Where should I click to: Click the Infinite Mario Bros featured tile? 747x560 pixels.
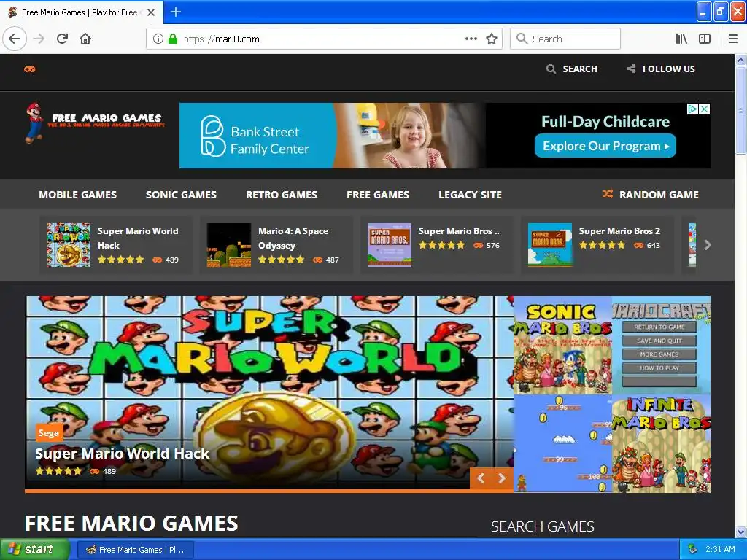(661, 444)
